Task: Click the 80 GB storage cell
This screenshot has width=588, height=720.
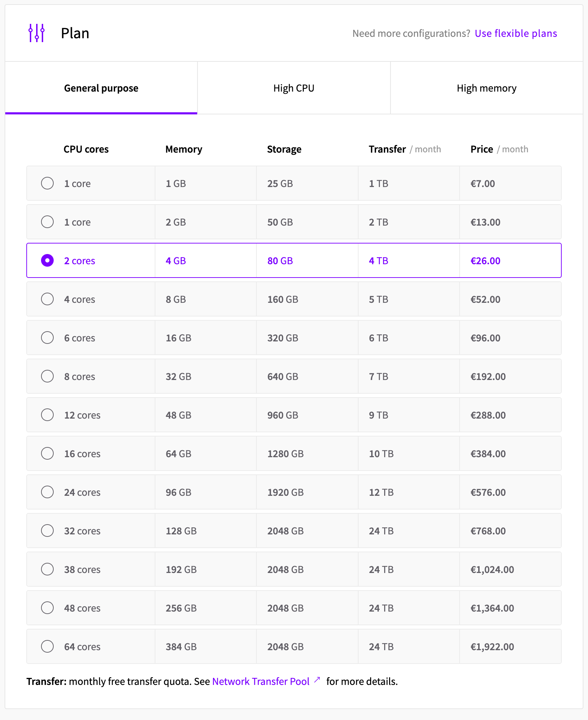Action: pyautogui.click(x=307, y=260)
